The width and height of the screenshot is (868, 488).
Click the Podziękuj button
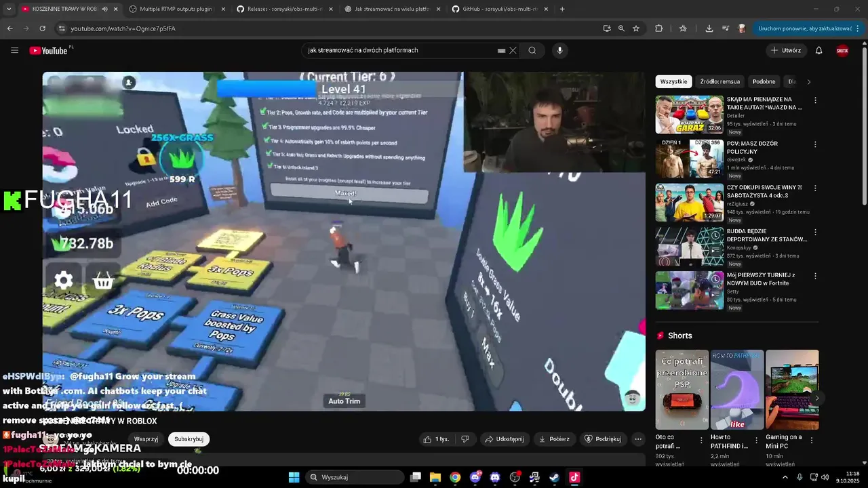(603, 439)
